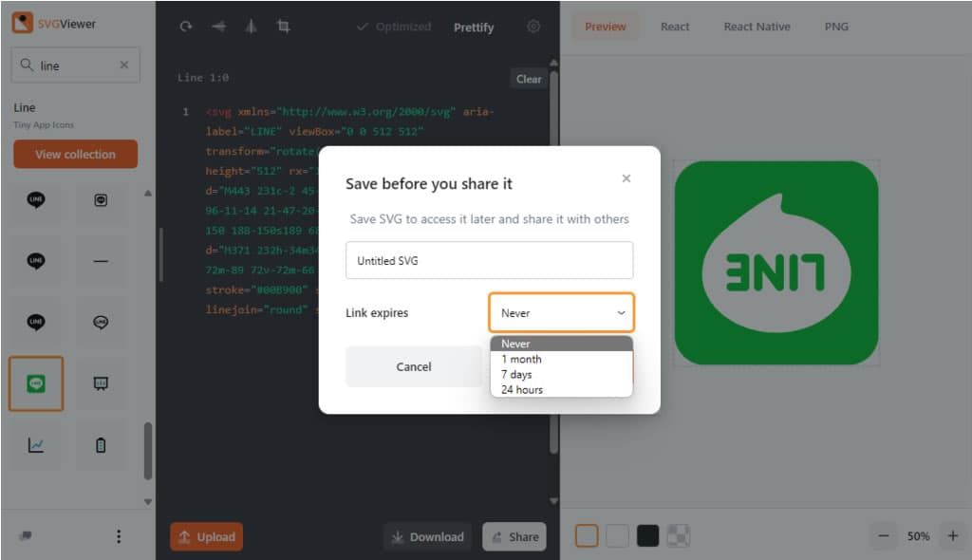The image size is (972, 560).
Task: Select the battery icon
Action: [101, 444]
